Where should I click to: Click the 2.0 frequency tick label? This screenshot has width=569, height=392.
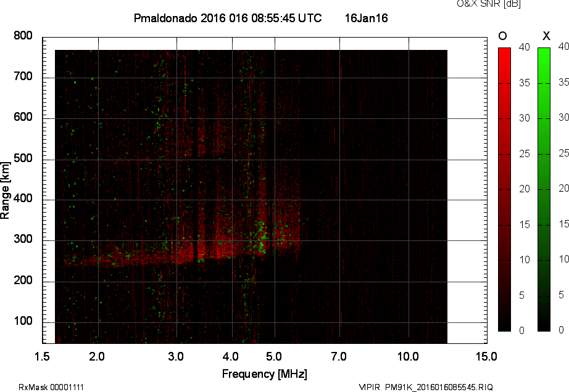[97, 356]
